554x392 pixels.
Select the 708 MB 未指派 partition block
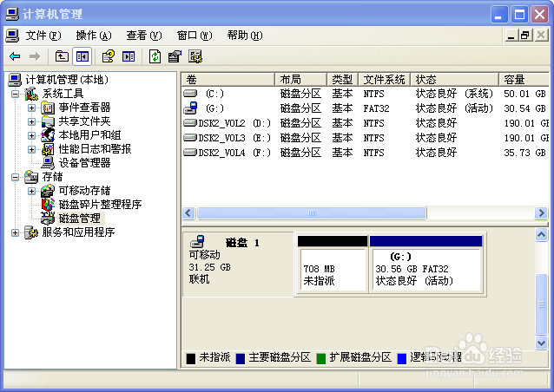tap(333, 264)
